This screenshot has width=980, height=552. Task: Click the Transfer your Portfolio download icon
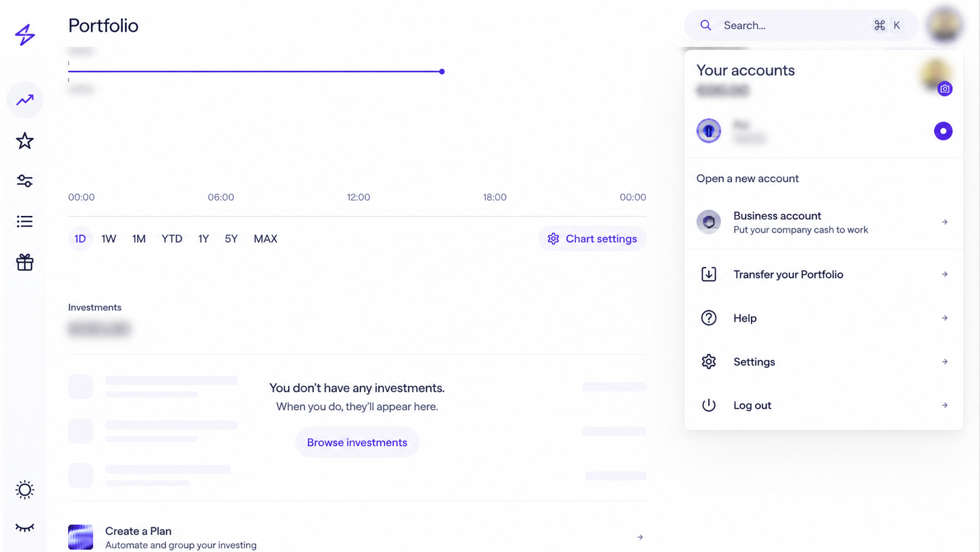pyautogui.click(x=709, y=274)
